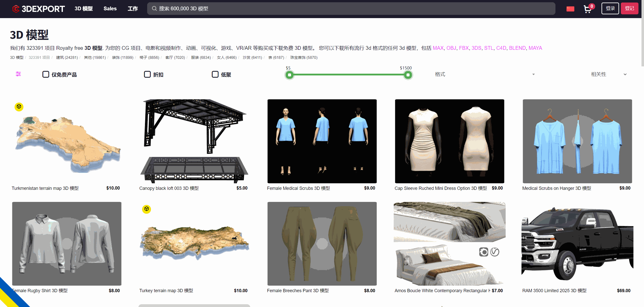This screenshot has height=307, width=644.
Task: Expand the format selector chevron
Action: [x=533, y=74]
